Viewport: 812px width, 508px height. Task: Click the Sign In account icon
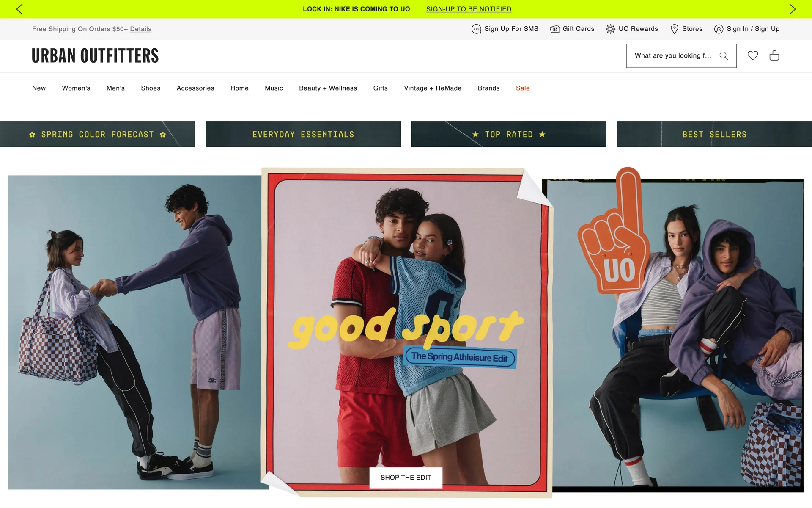(x=719, y=29)
